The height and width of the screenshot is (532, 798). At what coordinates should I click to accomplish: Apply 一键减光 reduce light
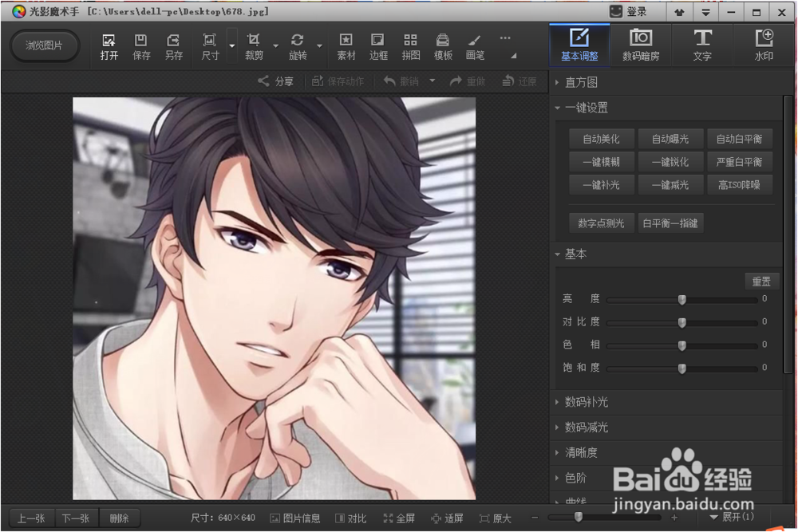click(x=671, y=185)
